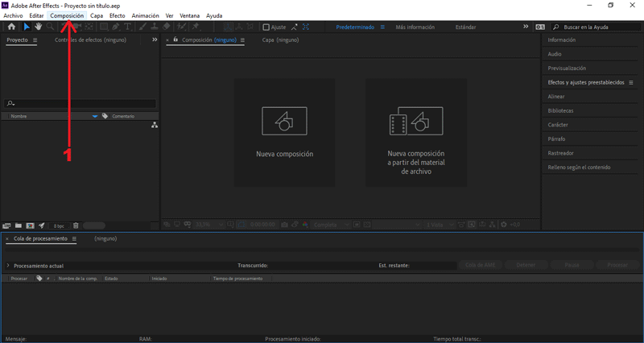Click the label tag icon in render queue header
The height and width of the screenshot is (343, 644).
pyautogui.click(x=39, y=278)
